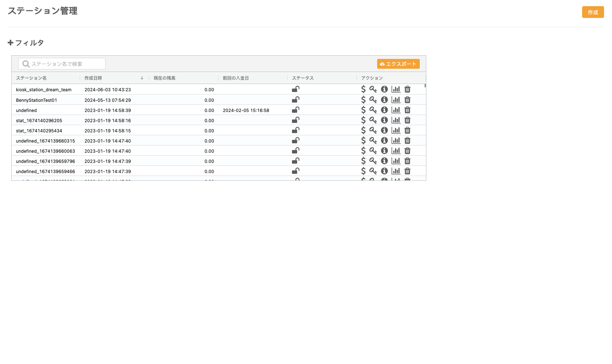Image resolution: width=612 pixels, height=364 pixels.
Task: Click dollar icon for kiosk_station_dream_team
Action: (363, 89)
